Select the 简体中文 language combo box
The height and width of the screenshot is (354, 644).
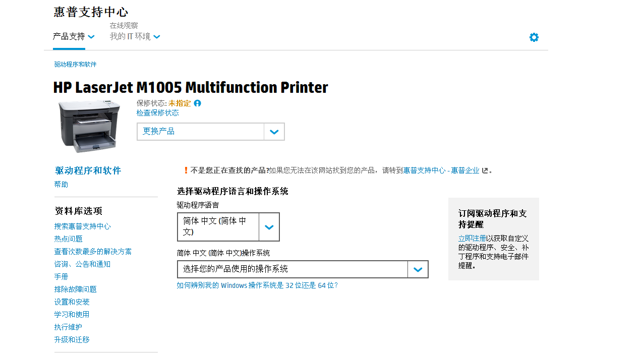[x=228, y=227]
